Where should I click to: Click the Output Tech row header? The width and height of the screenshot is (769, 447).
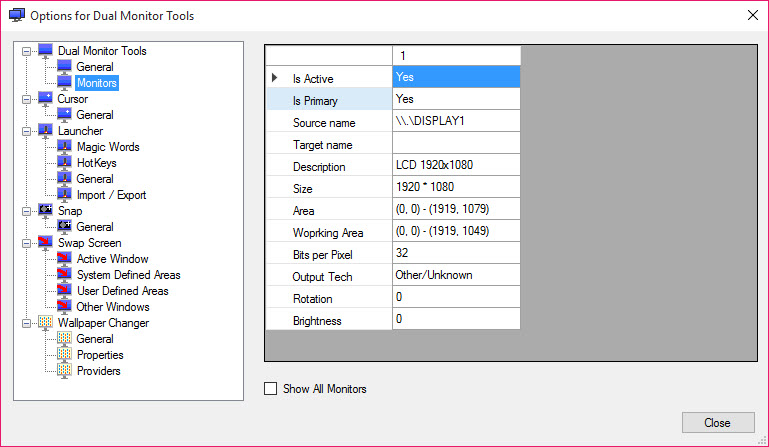point(329,276)
